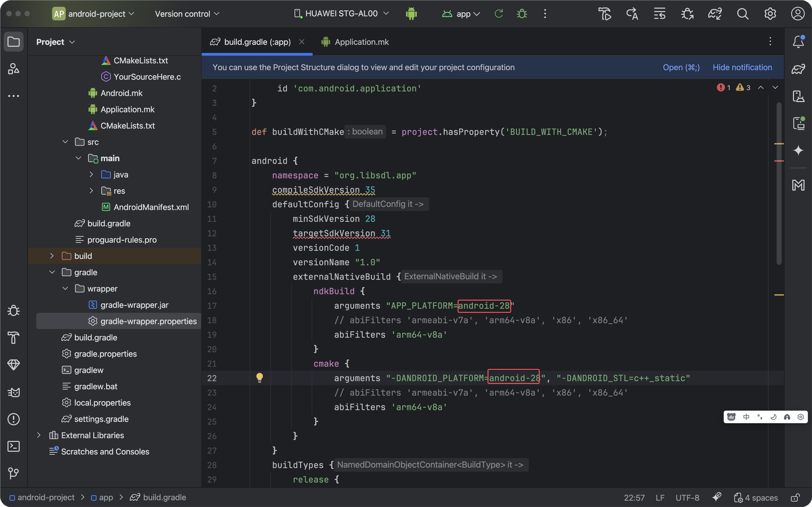
Task: Open the Notifications bell icon
Action: (798, 42)
